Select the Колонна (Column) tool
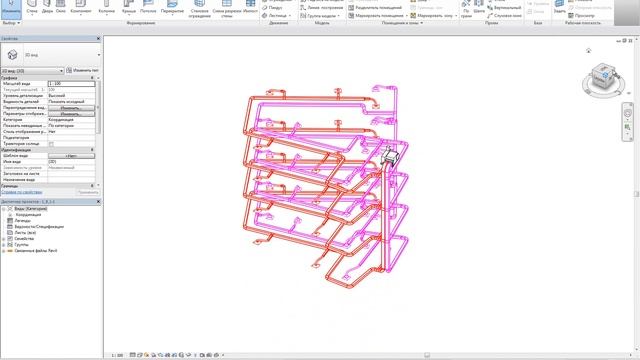This screenshot has height=360, width=640. 107,7
